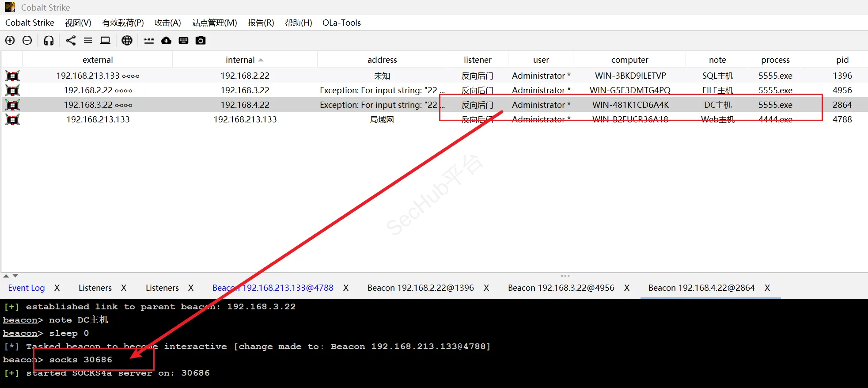Click the Cobalt Strike title bar app icon

(x=10, y=7)
